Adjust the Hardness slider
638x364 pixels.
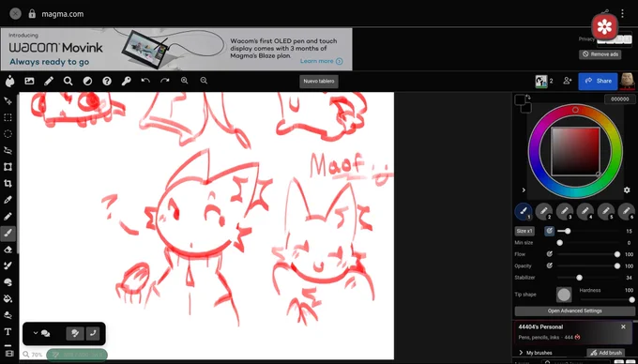606,300
